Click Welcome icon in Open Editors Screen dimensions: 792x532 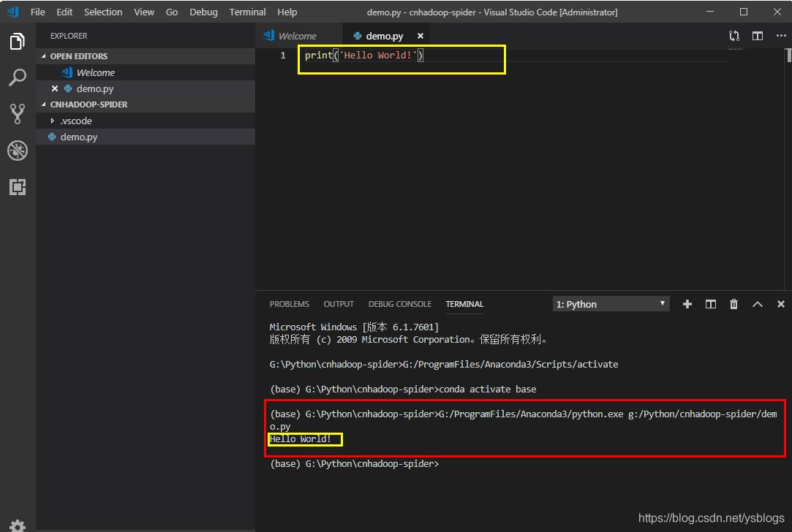tap(67, 72)
